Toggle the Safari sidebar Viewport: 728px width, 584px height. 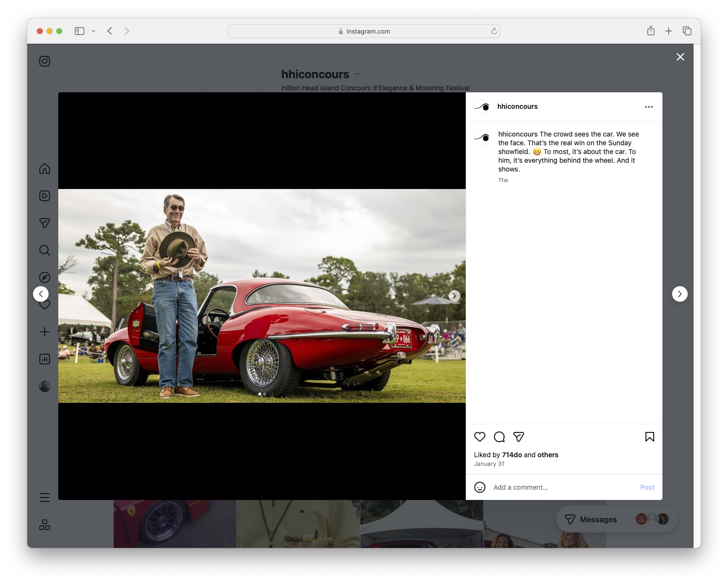[x=79, y=31]
